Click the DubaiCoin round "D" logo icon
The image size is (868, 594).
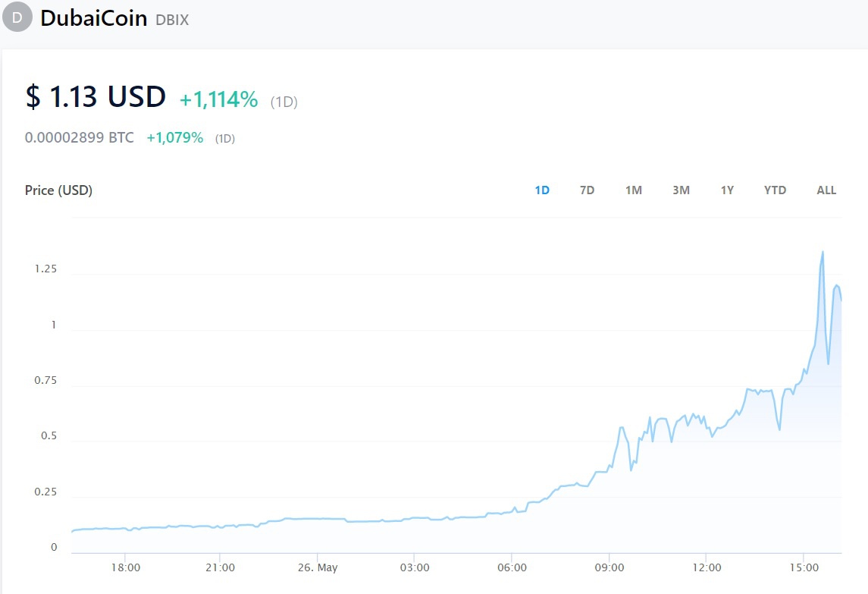point(17,17)
